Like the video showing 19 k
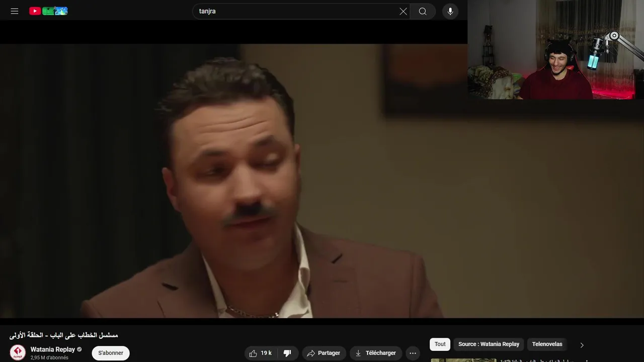644x362 pixels. click(x=261, y=353)
